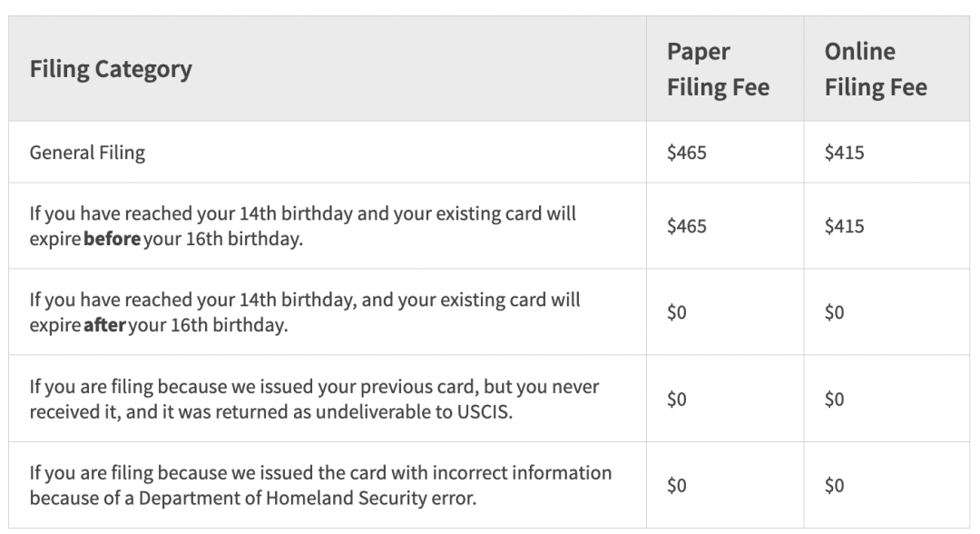
Task: Click the Filing Category column header
Action: coord(111,69)
